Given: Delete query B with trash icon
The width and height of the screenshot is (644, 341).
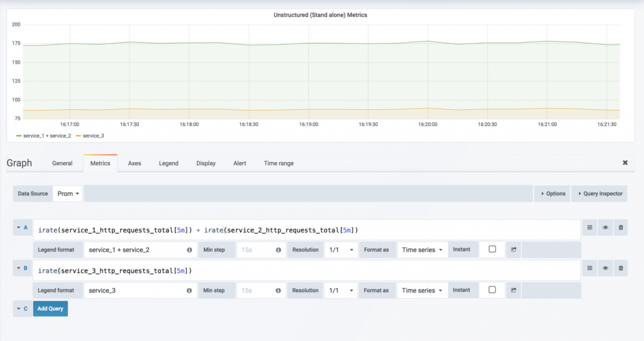Looking at the screenshot, I should (621, 269).
